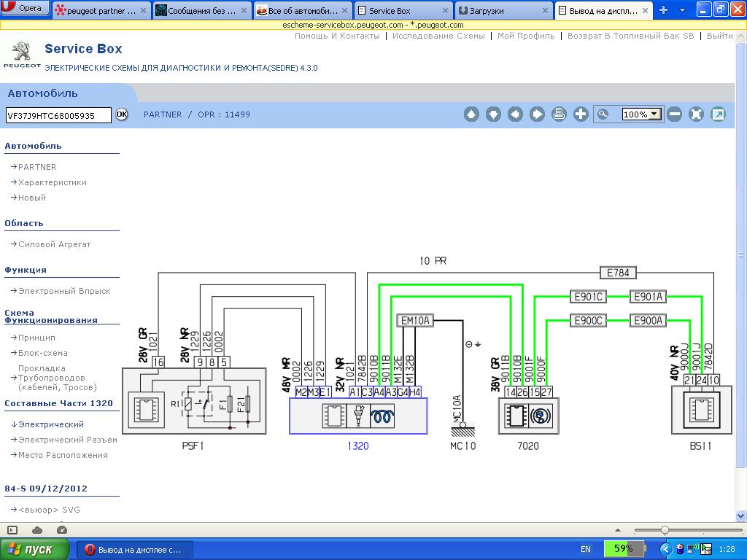Click the scroll down arrow toolbar icon

(x=493, y=114)
